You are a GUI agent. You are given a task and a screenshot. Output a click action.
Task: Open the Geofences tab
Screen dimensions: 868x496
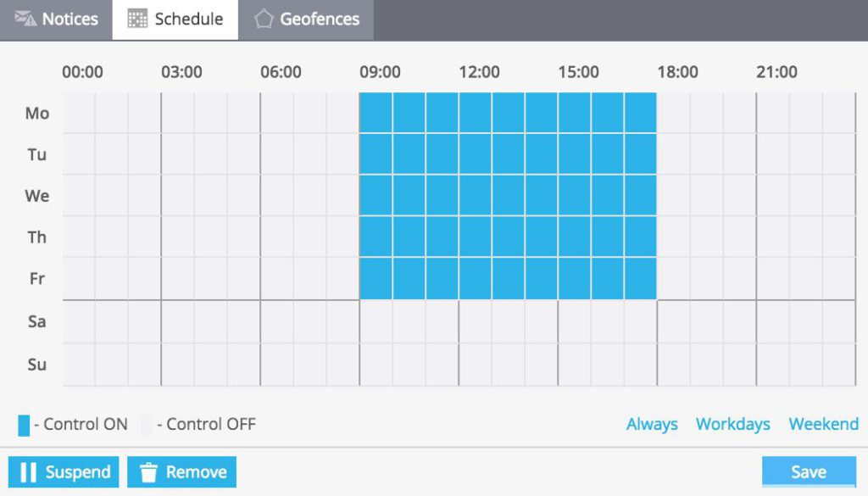coord(306,19)
